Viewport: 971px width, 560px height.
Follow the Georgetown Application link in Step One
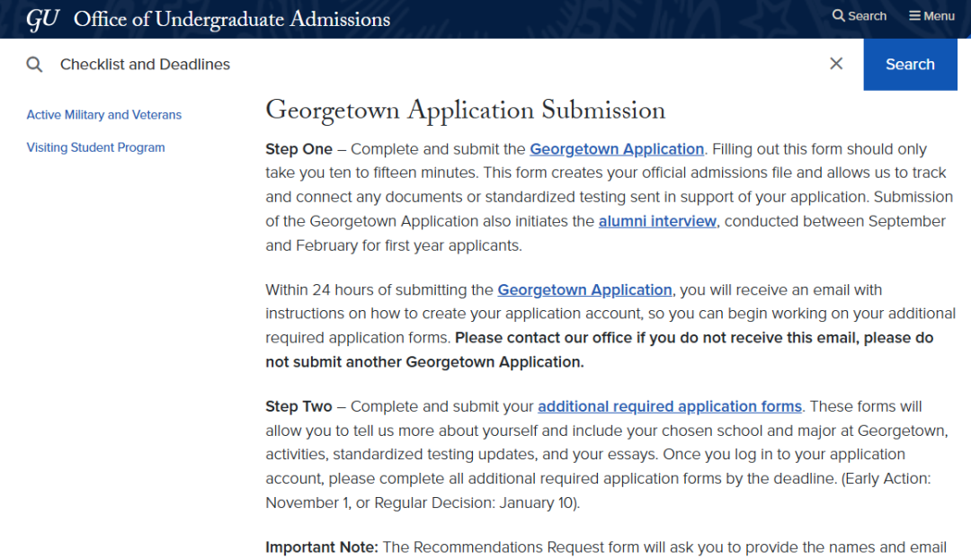point(617,149)
